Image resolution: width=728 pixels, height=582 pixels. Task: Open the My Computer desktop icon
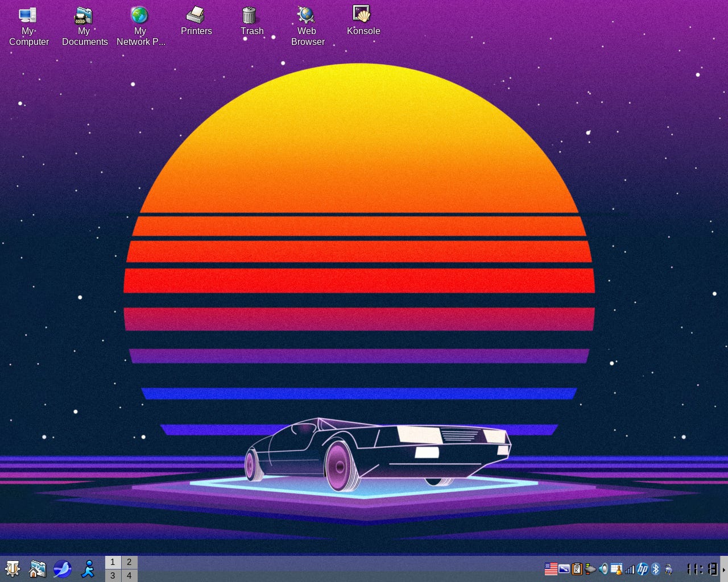28,27
